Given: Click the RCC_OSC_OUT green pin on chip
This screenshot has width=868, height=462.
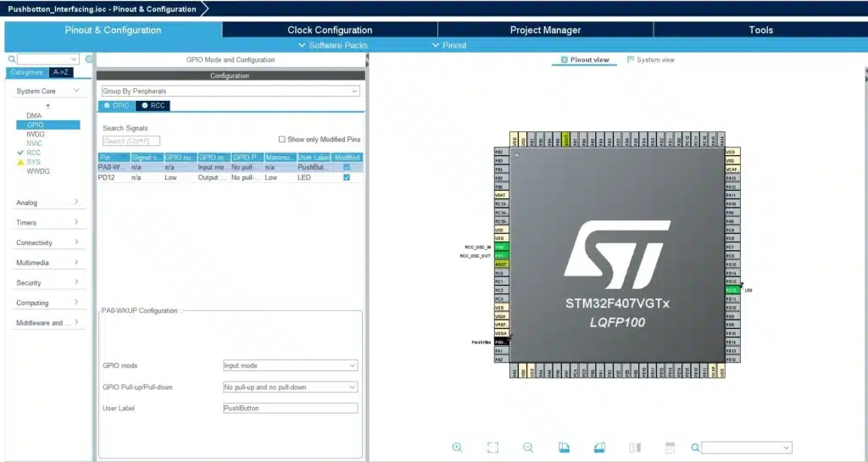Looking at the screenshot, I should tap(501, 256).
